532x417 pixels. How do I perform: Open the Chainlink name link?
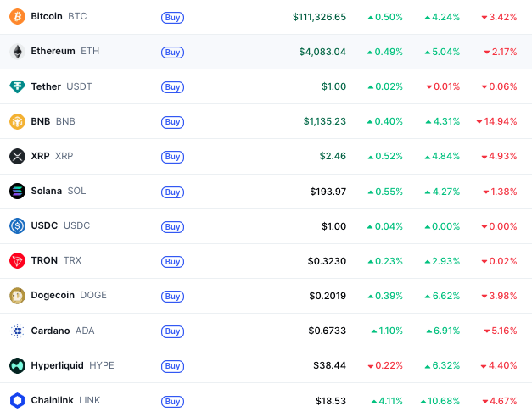click(52, 400)
